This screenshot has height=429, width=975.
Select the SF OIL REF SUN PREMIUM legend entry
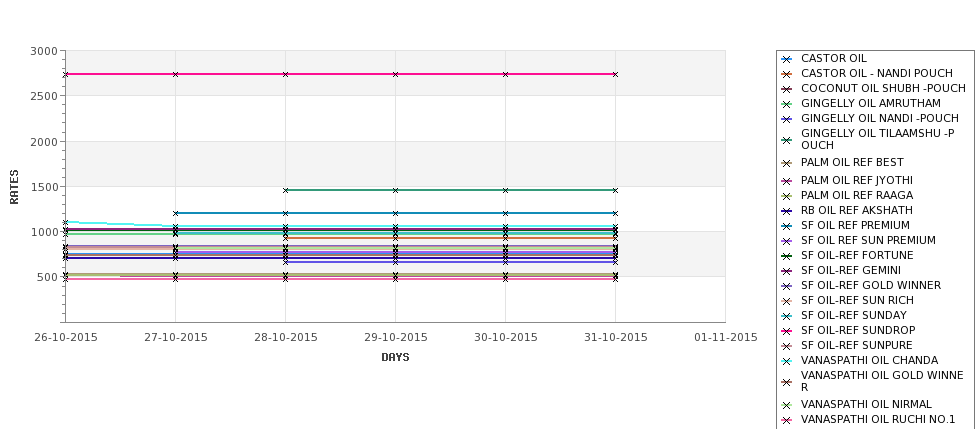point(868,241)
